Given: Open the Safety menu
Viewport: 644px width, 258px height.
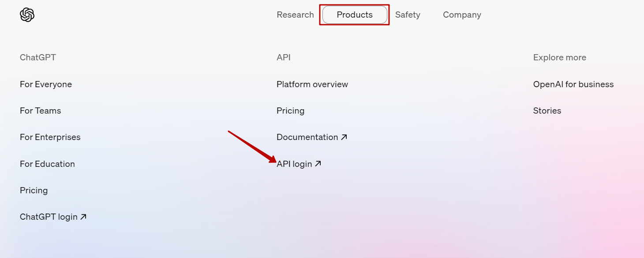Looking at the screenshot, I should pyautogui.click(x=408, y=15).
